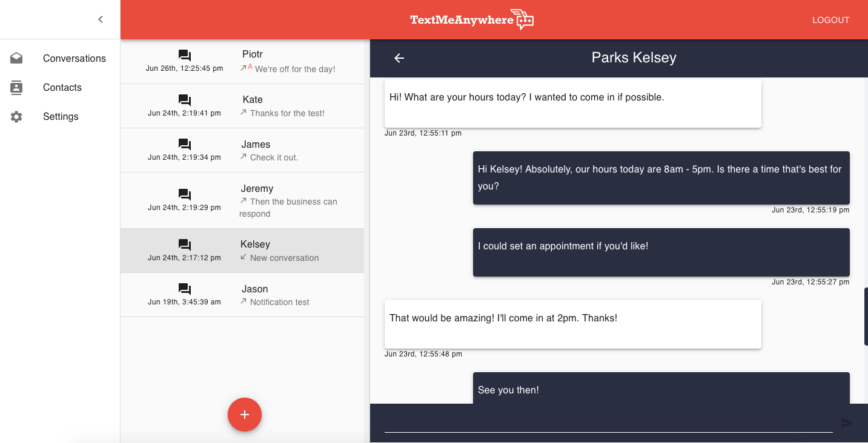Click the TextMeAnywhere logo
The width and height of the screenshot is (868, 443).
pos(472,19)
